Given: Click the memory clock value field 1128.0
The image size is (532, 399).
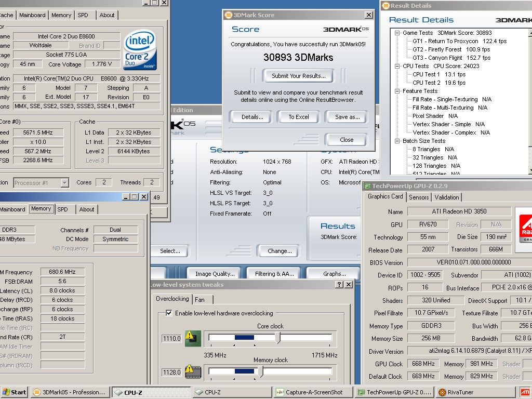Looking at the screenshot, I should click(171, 372).
